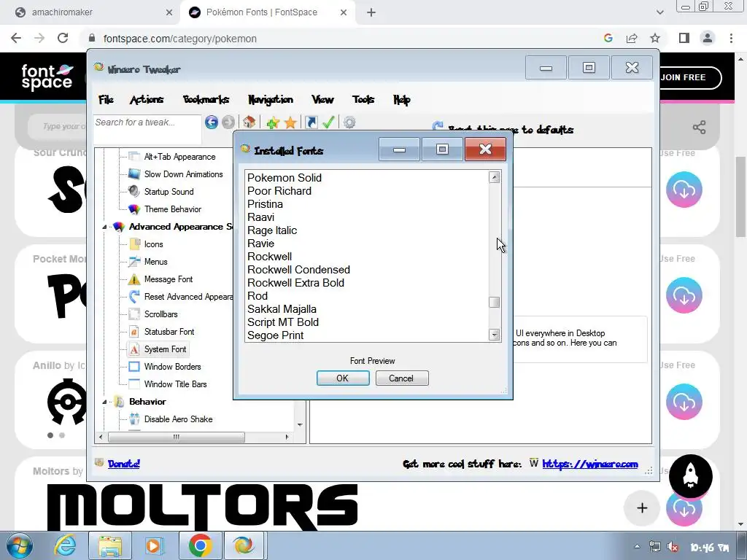Select Segoe Print font
This screenshot has height=560, width=747.
tap(275, 335)
